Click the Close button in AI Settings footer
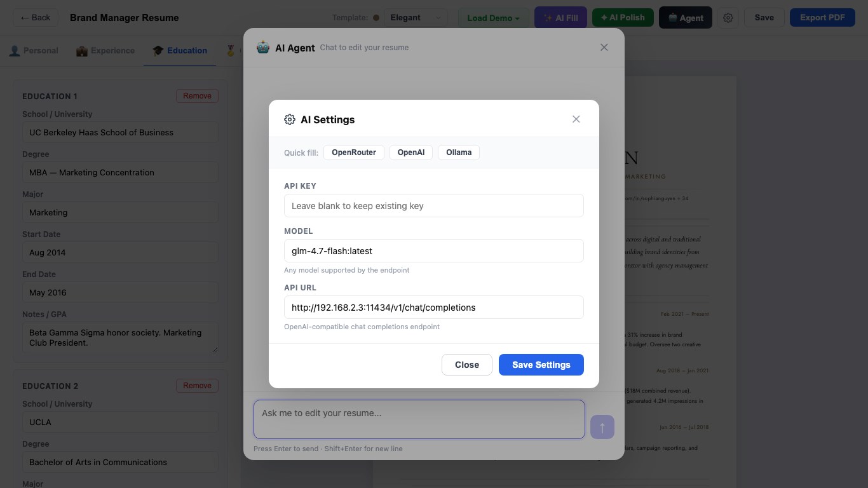Image resolution: width=868 pixels, height=488 pixels. (467, 365)
